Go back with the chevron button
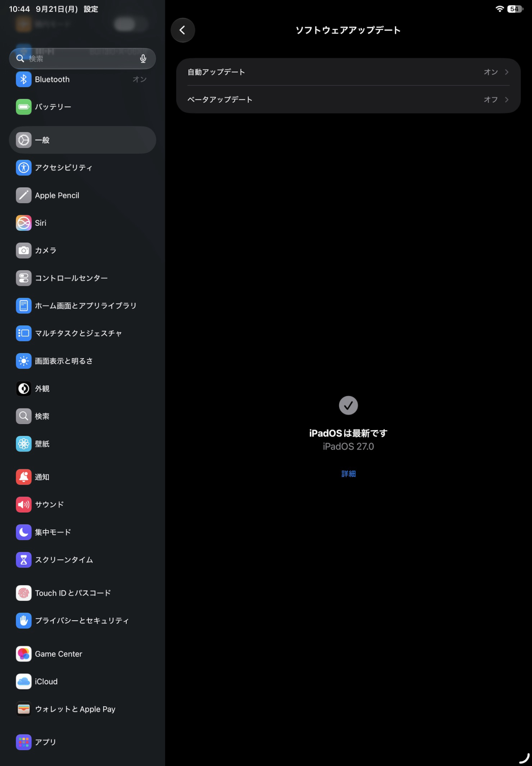Screen dimensions: 532x766 click(x=183, y=30)
